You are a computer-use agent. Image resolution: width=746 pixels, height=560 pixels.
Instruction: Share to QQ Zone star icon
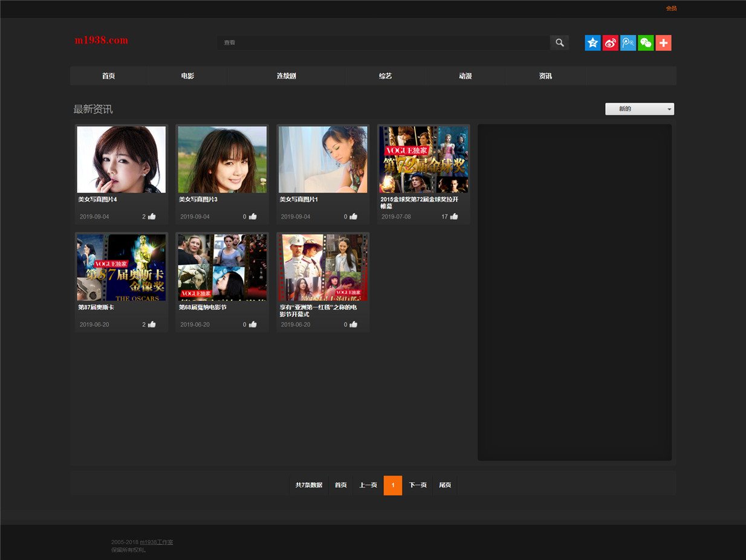(x=592, y=43)
